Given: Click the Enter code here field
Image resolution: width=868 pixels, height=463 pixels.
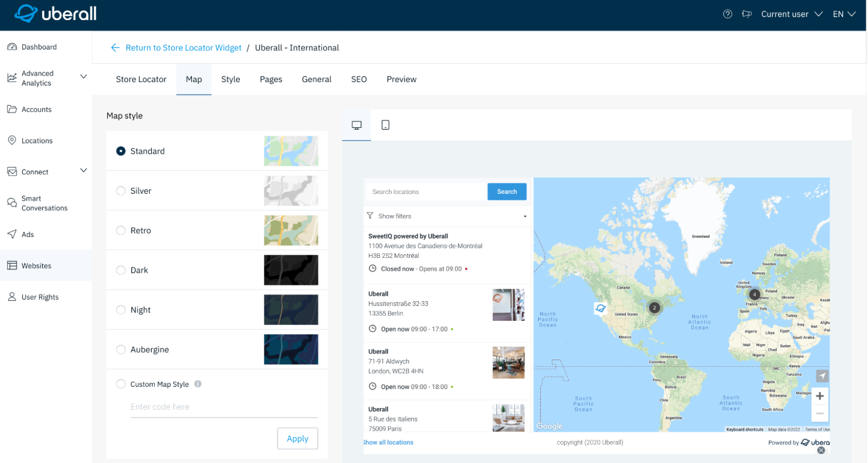Looking at the screenshot, I should pyautogui.click(x=224, y=407).
